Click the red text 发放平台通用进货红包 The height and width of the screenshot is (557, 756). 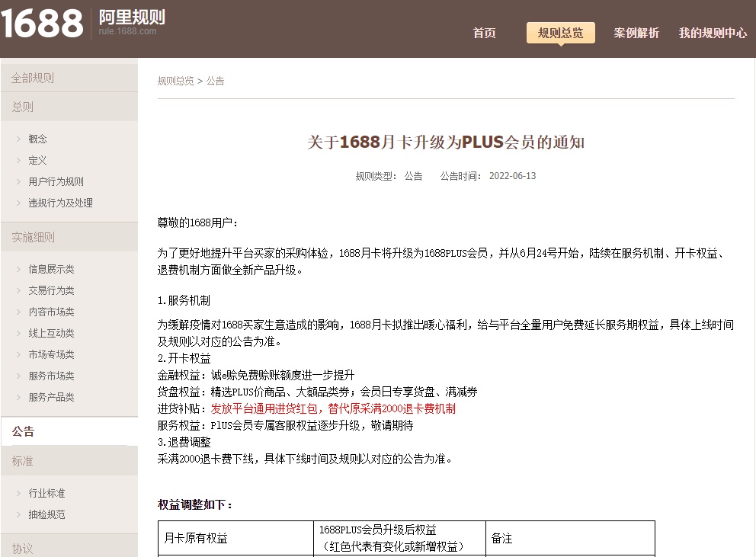coord(264,409)
